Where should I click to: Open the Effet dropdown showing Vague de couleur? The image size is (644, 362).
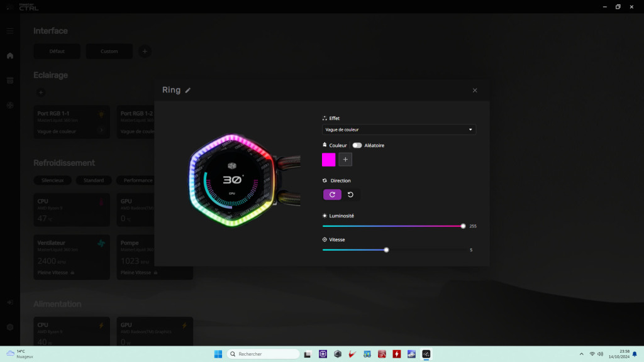pos(399,129)
